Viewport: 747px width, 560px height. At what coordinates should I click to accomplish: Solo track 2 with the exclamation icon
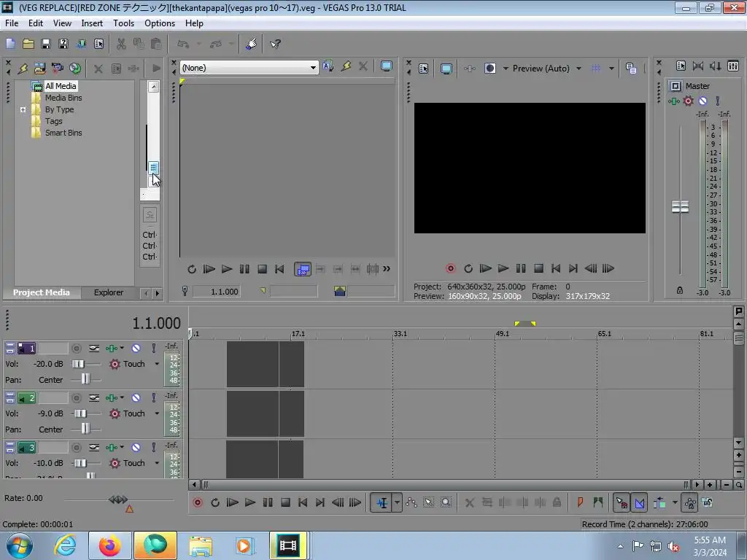point(153,397)
